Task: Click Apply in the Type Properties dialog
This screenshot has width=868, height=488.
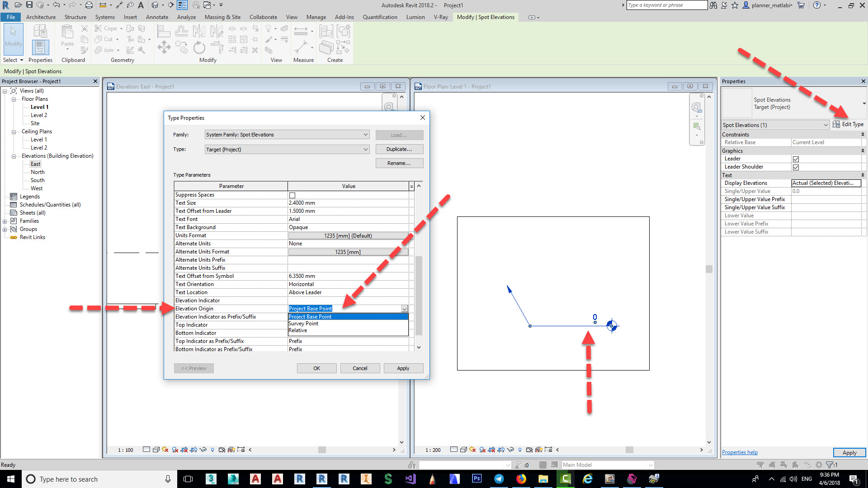Action: tap(403, 368)
